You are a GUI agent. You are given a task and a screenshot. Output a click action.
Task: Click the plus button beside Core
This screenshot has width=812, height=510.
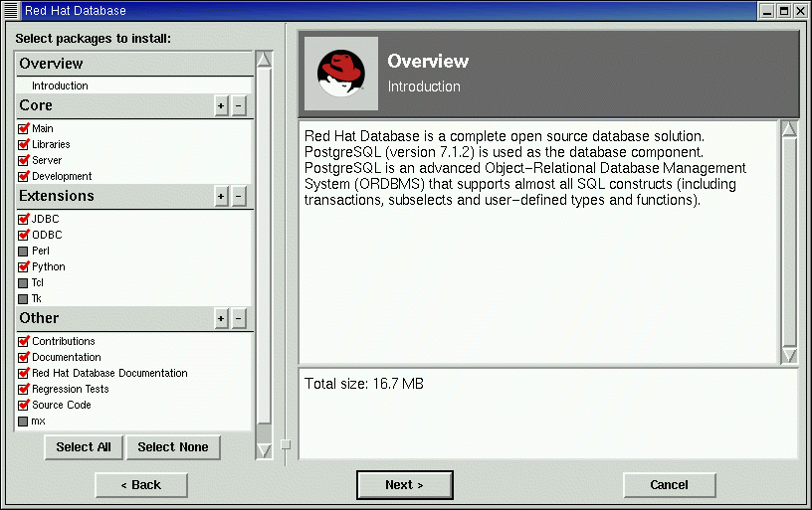pos(221,106)
